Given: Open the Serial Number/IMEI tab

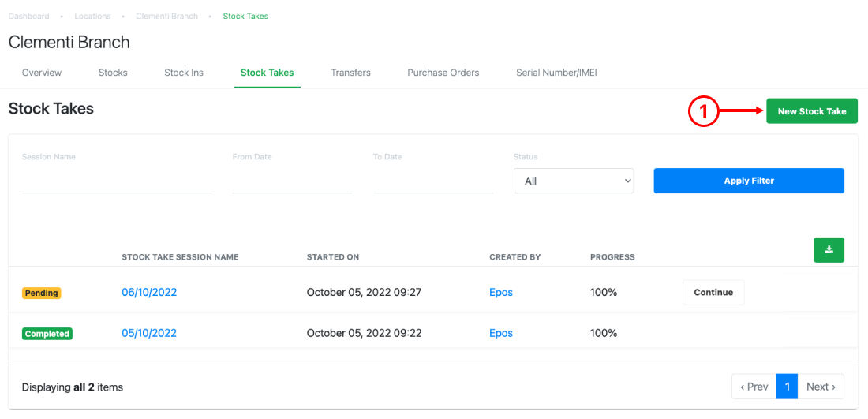Looking at the screenshot, I should click(556, 73).
